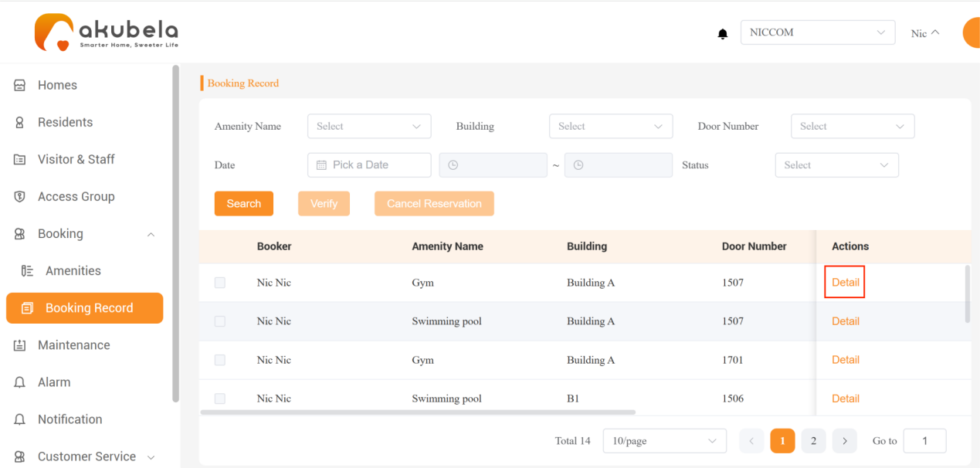
Task: Open the Amenity Name dropdown
Action: pos(369,126)
